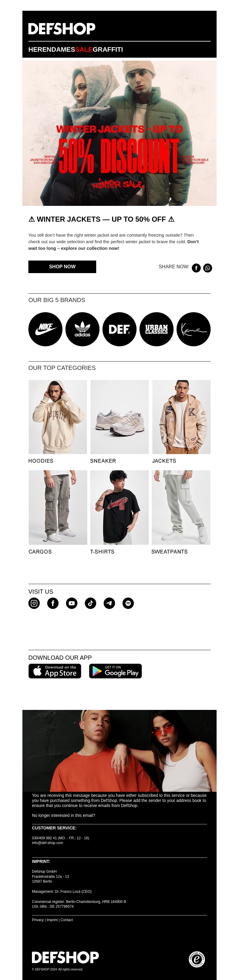Screen dimensions: 239x980
Task: Share via the WhatsApp icon
Action: click(207, 268)
